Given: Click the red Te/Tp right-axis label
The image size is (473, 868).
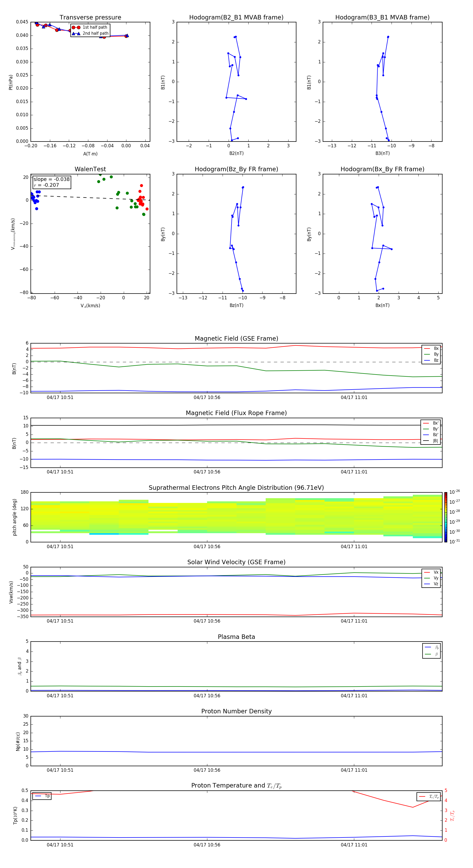Looking at the screenshot, I should coord(453,815).
